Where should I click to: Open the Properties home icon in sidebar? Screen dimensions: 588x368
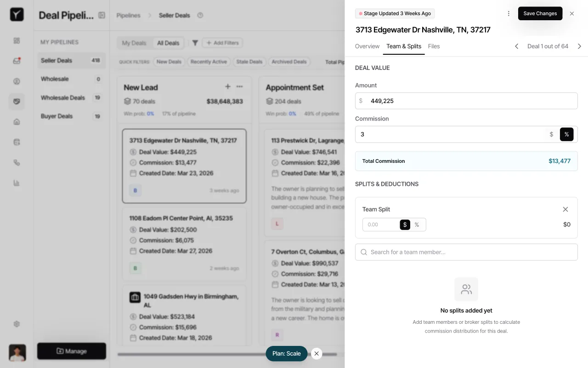pos(17,121)
